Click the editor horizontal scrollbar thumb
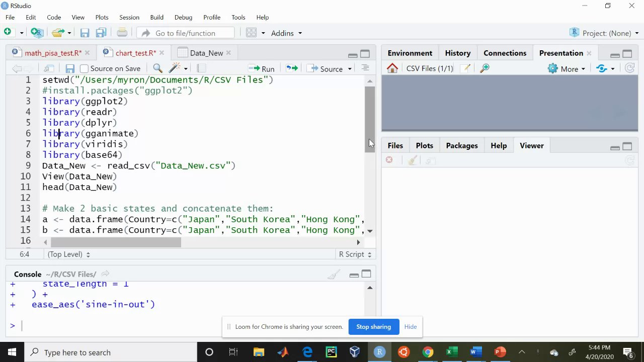The height and width of the screenshot is (362, 644). pyautogui.click(x=116, y=242)
